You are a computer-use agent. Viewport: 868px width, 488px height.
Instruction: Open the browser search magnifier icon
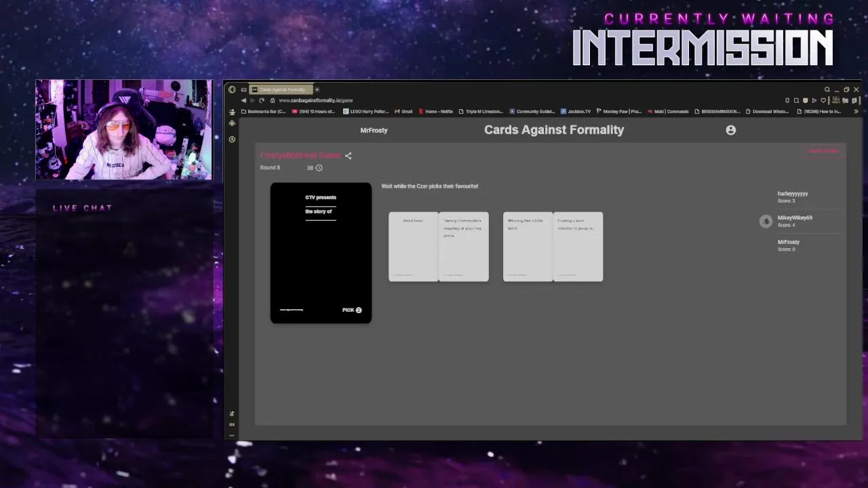click(827, 89)
